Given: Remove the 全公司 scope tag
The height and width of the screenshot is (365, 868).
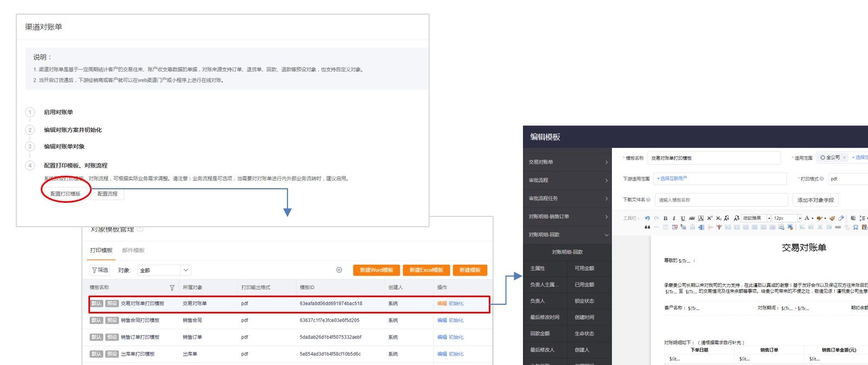Looking at the screenshot, I should click(844, 158).
